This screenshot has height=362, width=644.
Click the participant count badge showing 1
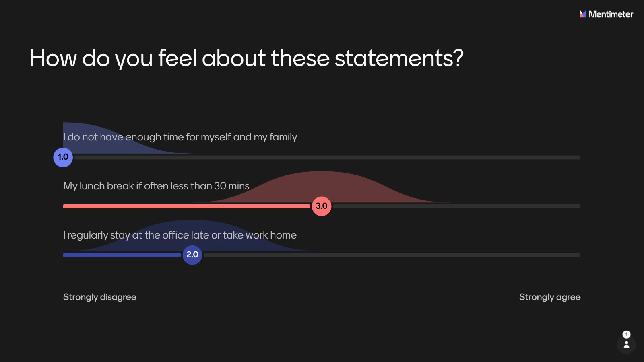[x=626, y=334]
